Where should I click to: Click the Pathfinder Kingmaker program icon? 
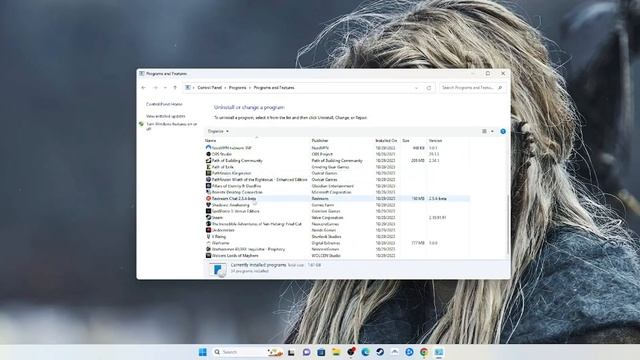208,173
